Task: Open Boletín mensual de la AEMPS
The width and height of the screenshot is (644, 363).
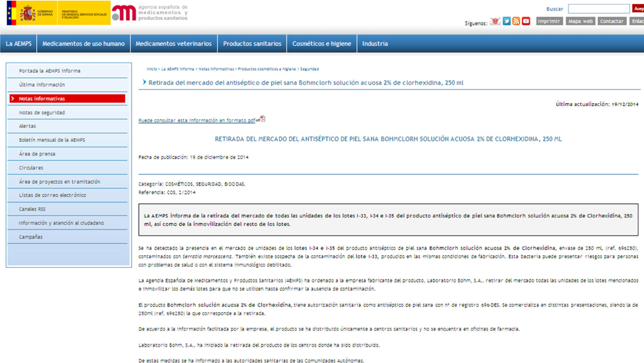Action: pos(52,140)
